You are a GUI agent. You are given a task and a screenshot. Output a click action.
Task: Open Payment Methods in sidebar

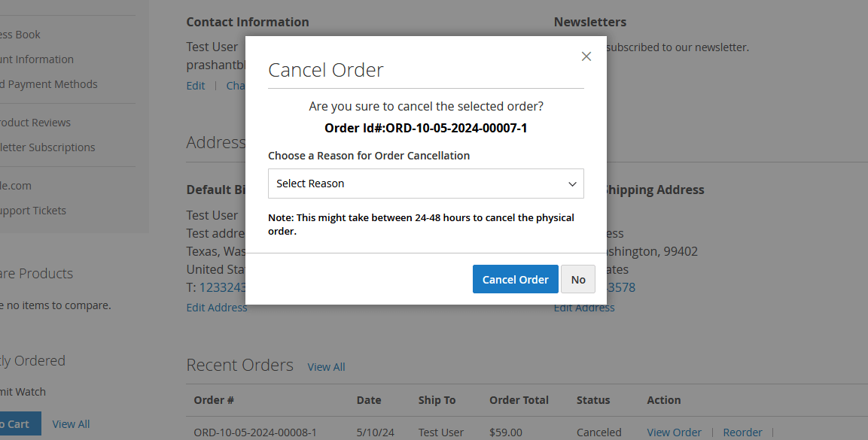(x=49, y=84)
